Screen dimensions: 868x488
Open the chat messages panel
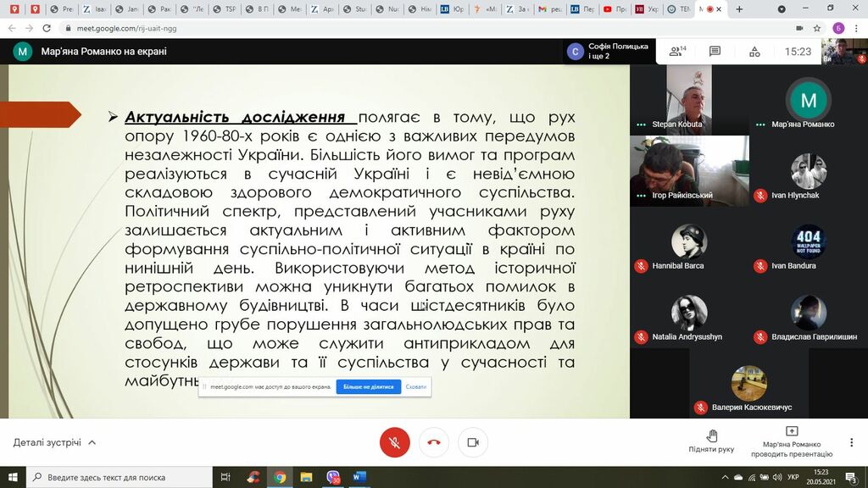tap(715, 52)
